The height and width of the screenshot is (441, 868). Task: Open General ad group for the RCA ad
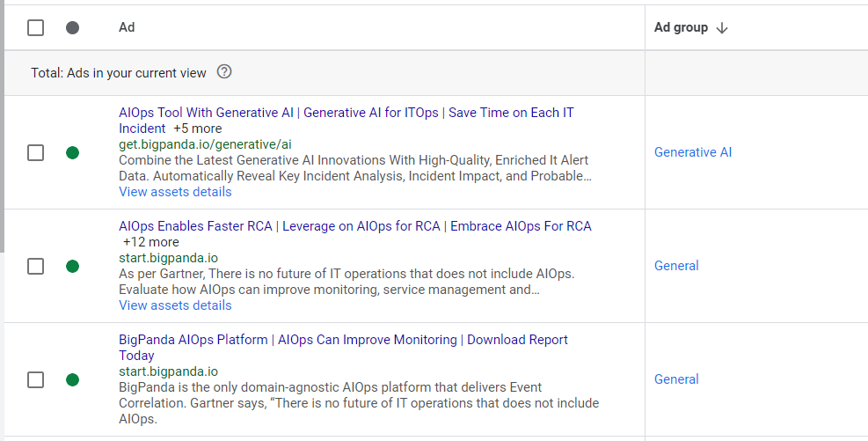click(676, 266)
